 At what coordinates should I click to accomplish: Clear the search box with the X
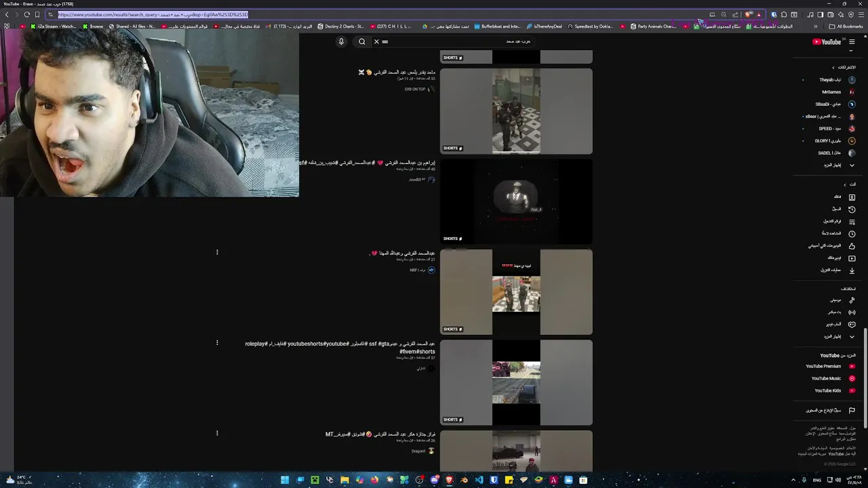376,41
